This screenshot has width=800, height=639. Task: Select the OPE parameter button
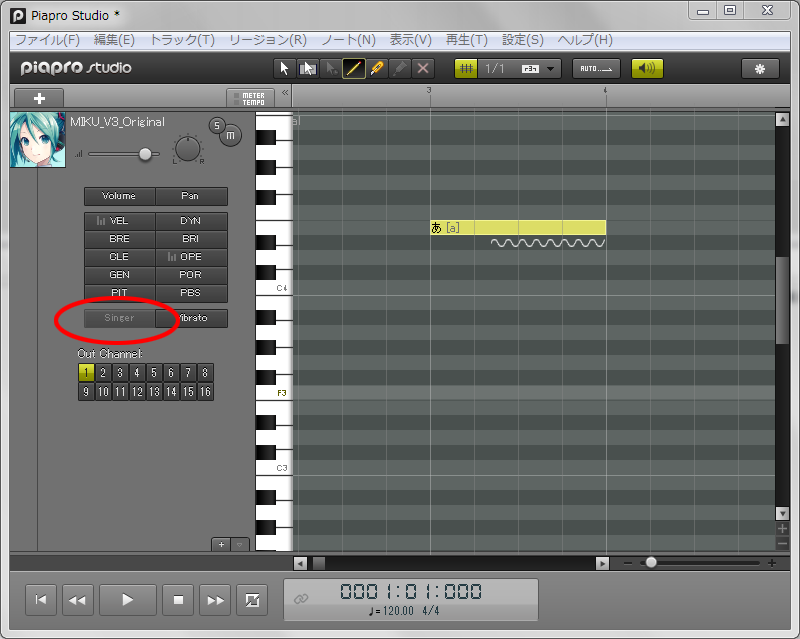click(x=191, y=257)
